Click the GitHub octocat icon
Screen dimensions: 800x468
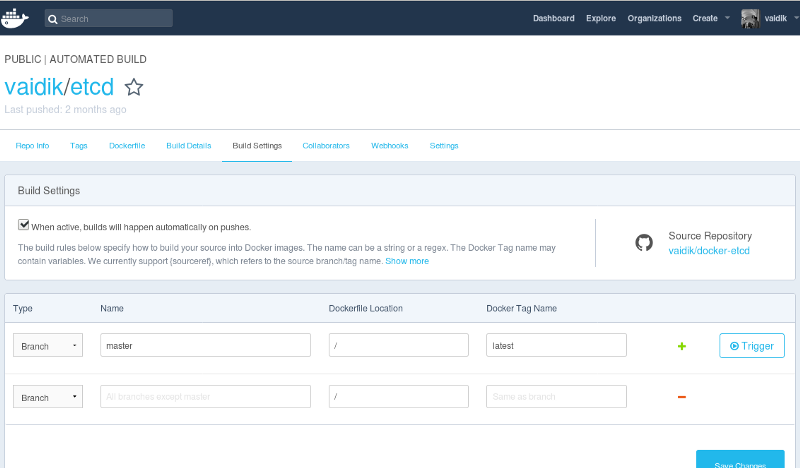[644, 242]
